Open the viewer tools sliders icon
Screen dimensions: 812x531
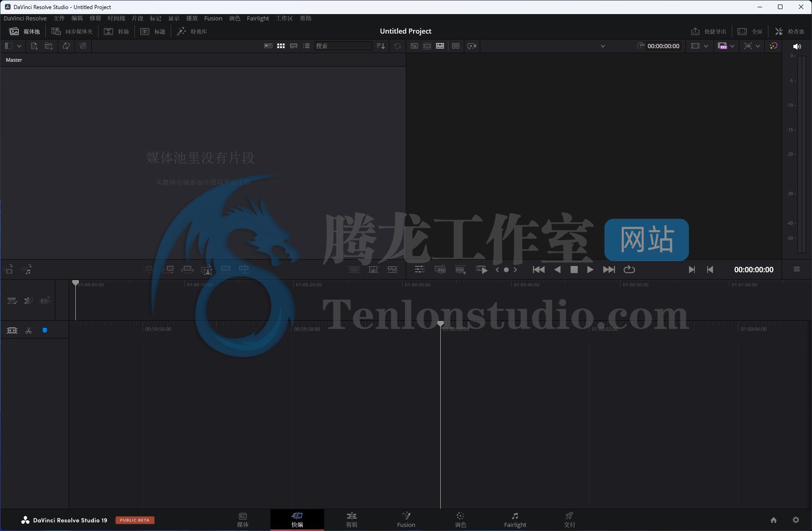tap(419, 270)
